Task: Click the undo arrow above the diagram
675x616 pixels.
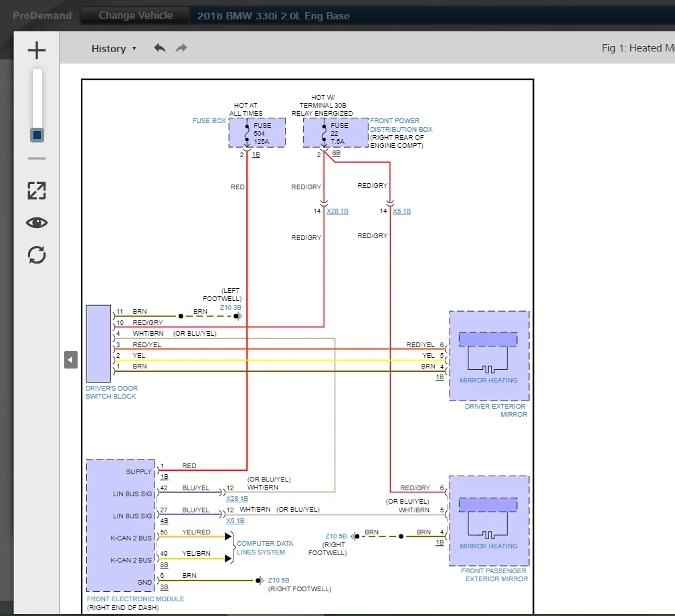Action: 160,48
